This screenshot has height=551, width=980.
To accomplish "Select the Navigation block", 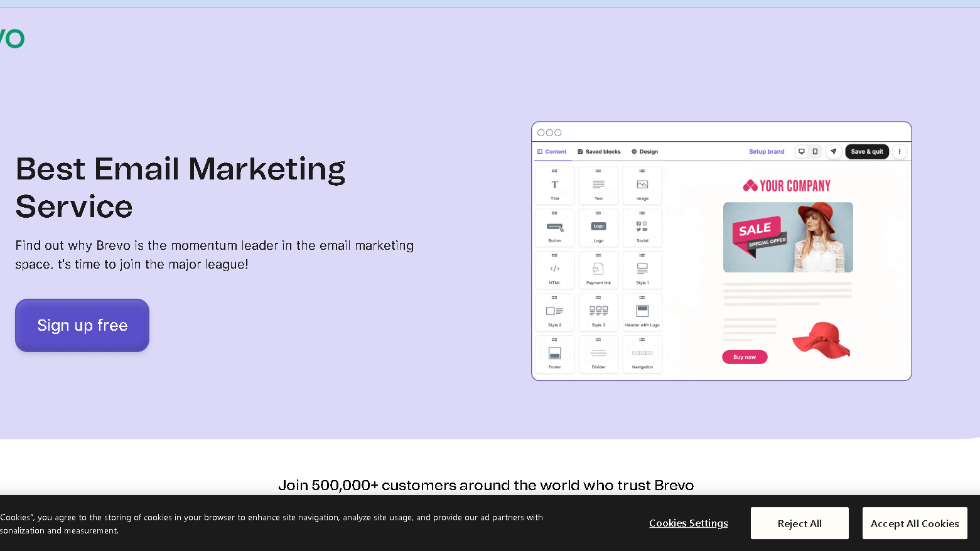I will (x=642, y=353).
